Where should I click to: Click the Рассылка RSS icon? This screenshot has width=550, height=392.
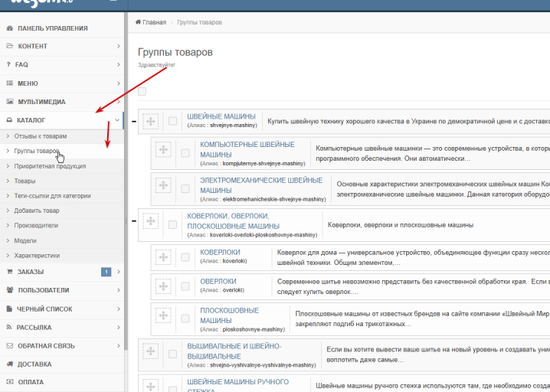point(9,327)
